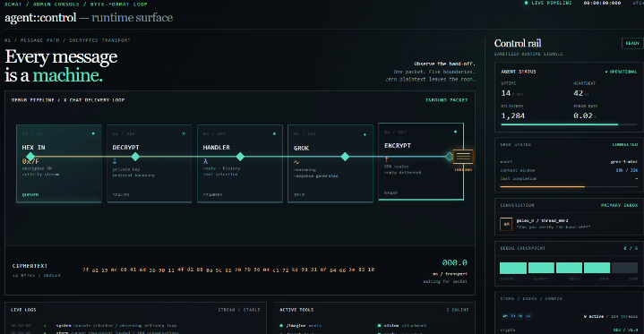Viewport: 644px width, 334px height.
Task: Click the QUEUED status in HEX IN
Action: (30, 194)
